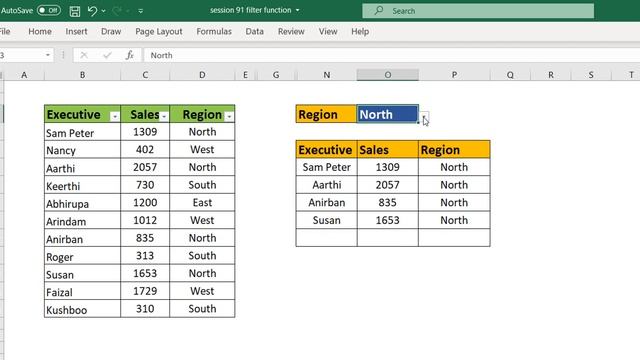
Task: Click the Nancy cell
Action: point(82,150)
